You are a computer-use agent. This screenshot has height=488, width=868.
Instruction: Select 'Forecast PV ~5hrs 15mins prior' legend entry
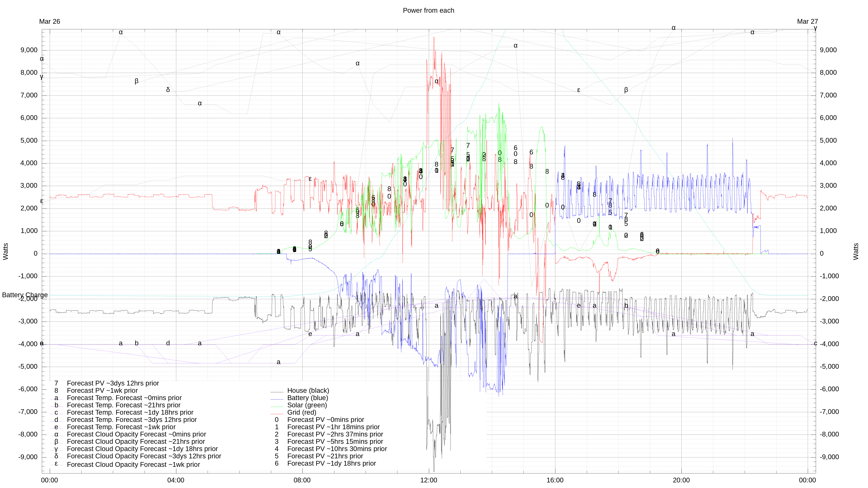click(x=335, y=442)
